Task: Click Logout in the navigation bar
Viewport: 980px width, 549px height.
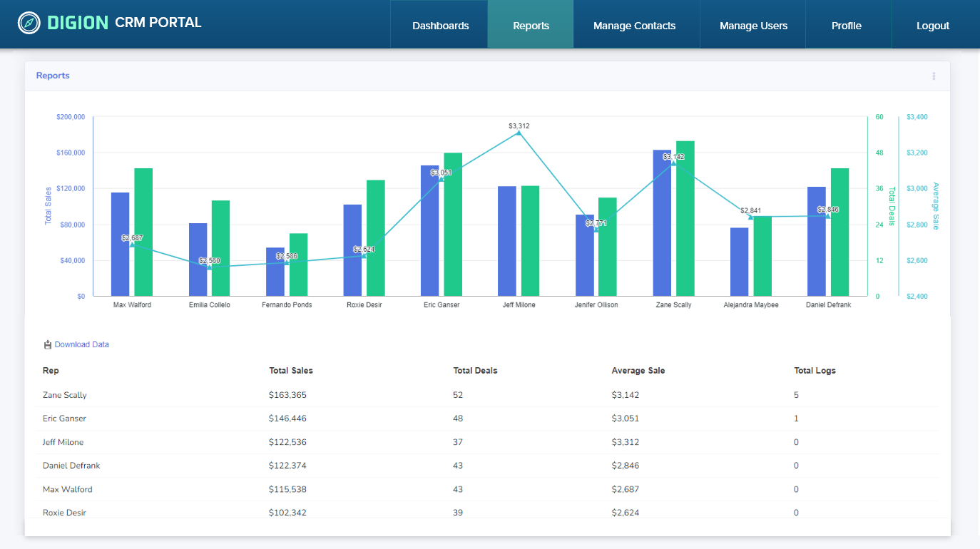Action: (933, 24)
